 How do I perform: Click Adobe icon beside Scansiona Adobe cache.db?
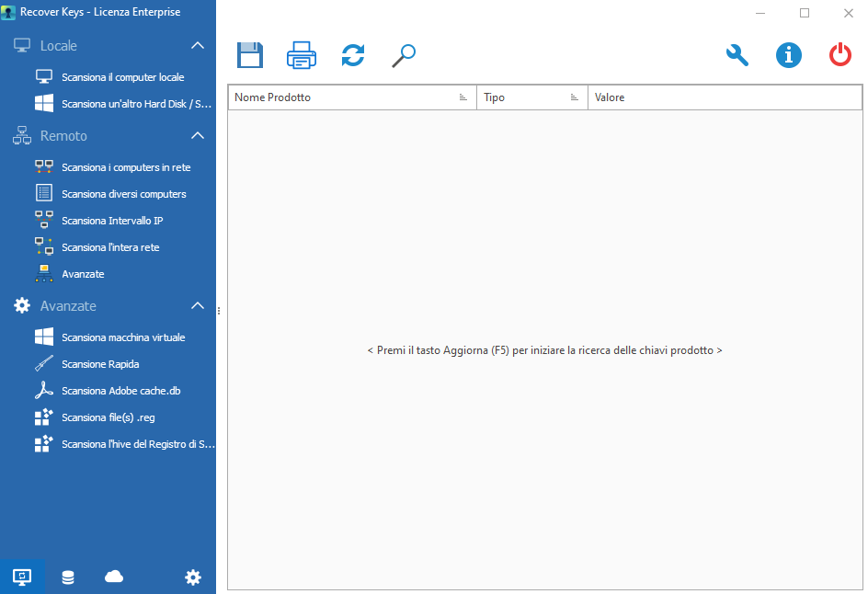[x=44, y=390]
